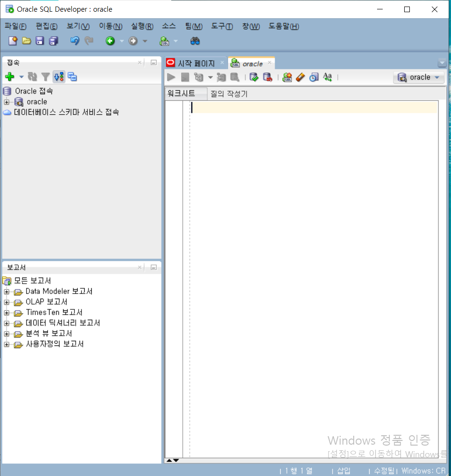Close the oracle worksheet tab
The image size is (451, 476).
(x=269, y=63)
